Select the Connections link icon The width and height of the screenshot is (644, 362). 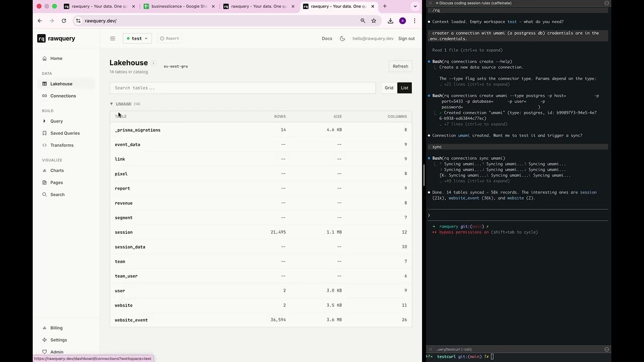(x=44, y=96)
